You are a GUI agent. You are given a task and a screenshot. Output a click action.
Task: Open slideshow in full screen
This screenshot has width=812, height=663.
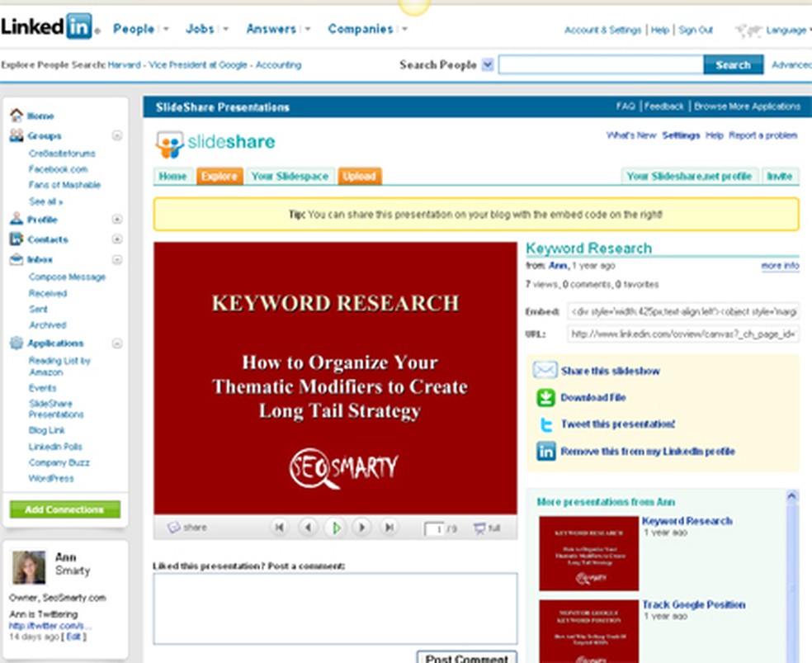pos(487,528)
